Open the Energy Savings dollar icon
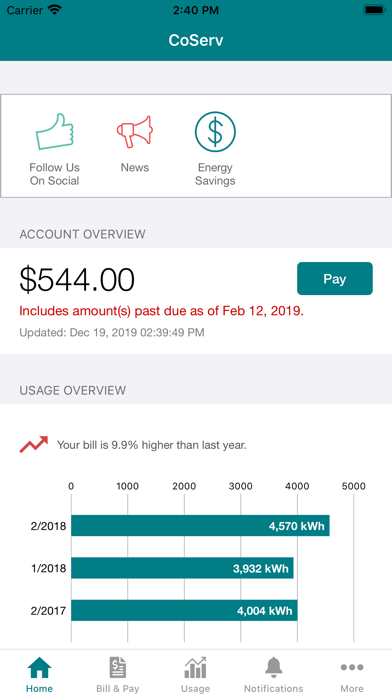 coord(215,132)
